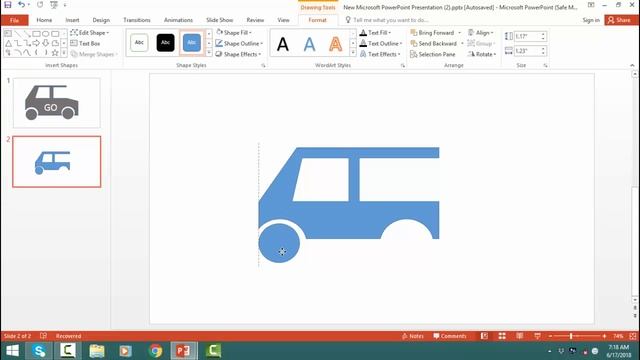Collapse the ribbon with caret icon
Viewport: 640px width, 360px height.
(632, 65)
